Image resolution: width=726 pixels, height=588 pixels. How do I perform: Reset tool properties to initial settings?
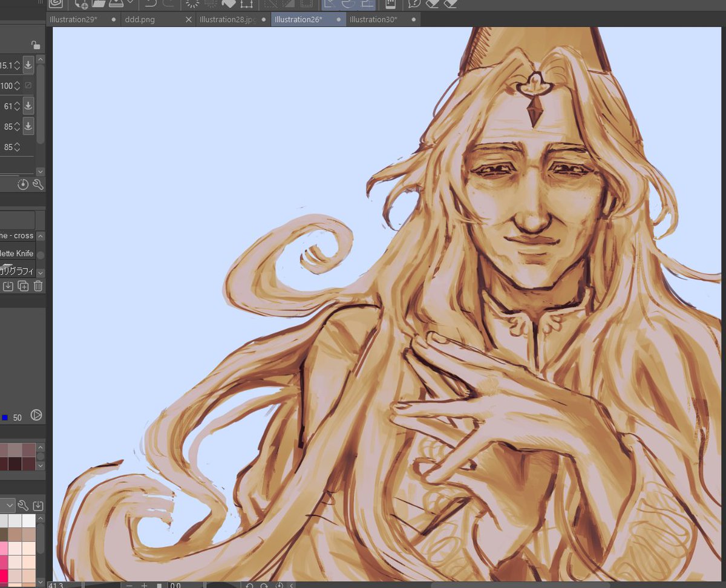pyautogui.click(x=23, y=185)
